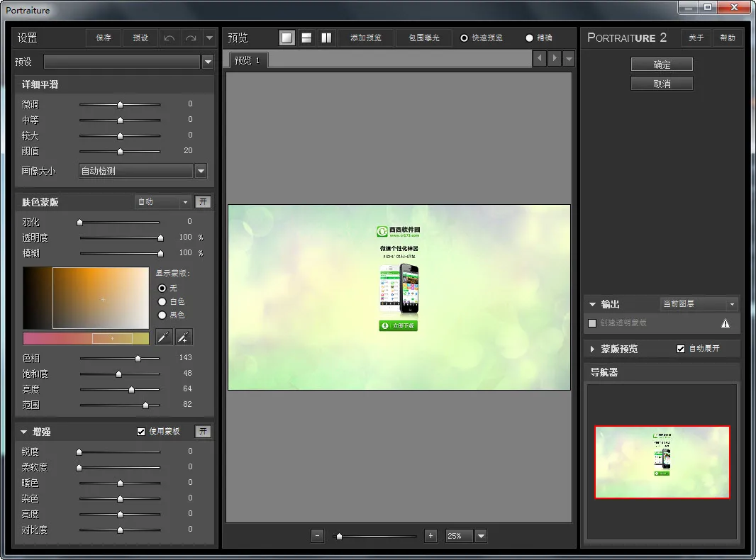Click the 确定 button
The height and width of the screenshot is (560, 756).
pos(662,65)
